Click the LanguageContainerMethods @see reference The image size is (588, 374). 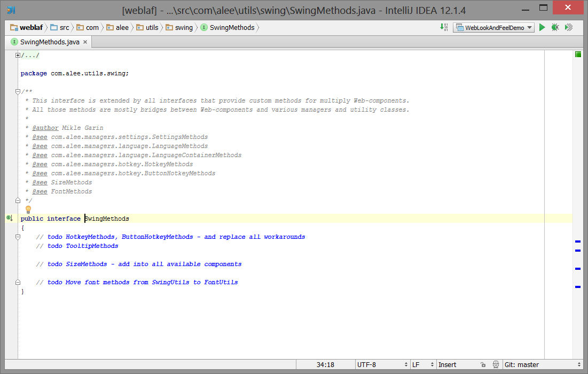(146, 155)
